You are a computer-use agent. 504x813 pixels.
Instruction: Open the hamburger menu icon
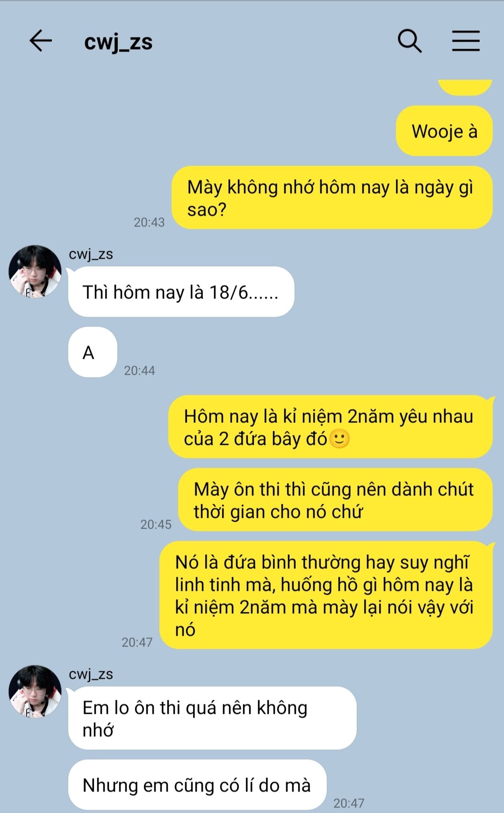pyautogui.click(x=466, y=41)
